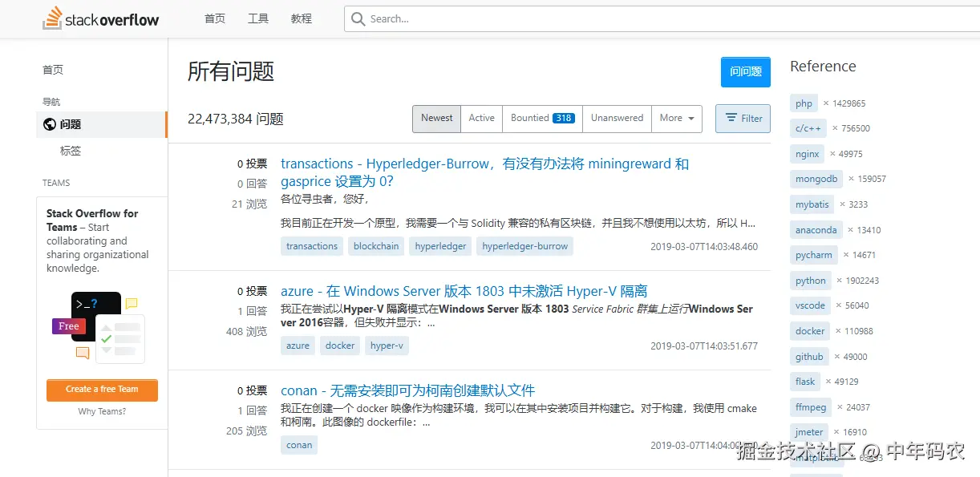
Task: Open the azure Hyper-V isolation question
Action: (464, 291)
